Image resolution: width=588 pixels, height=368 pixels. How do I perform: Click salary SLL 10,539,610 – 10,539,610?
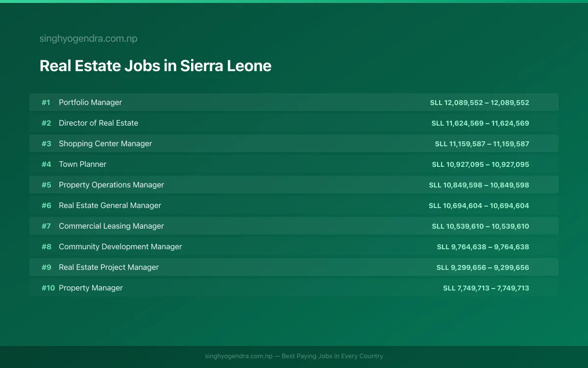(x=481, y=226)
